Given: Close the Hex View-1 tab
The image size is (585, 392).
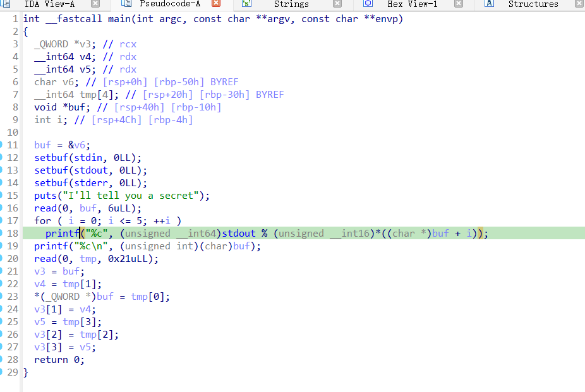Looking at the screenshot, I should click(457, 4).
